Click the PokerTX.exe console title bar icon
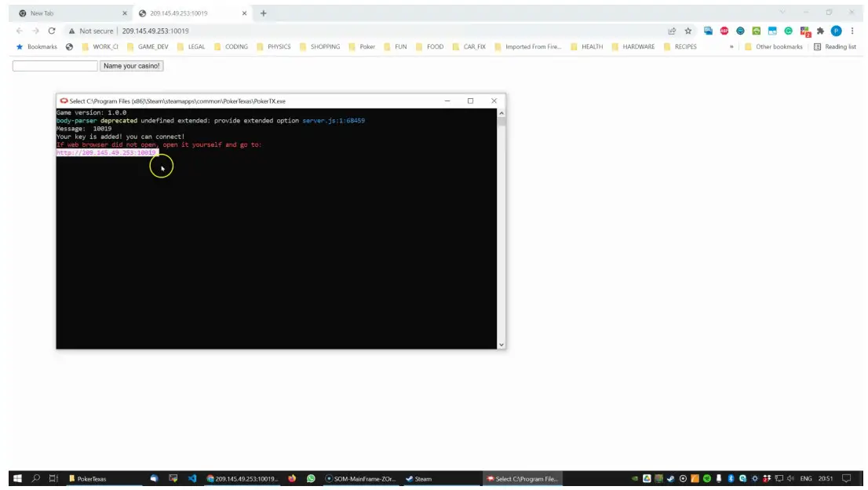This screenshot has width=868, height=490. click(64, 101)
